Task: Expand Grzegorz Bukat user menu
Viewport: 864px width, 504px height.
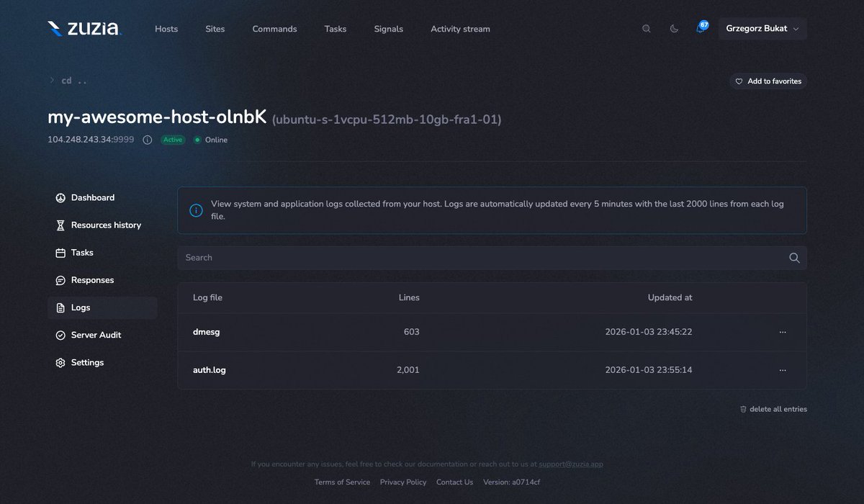Action: pyautogui.click(x=762, y=29)
